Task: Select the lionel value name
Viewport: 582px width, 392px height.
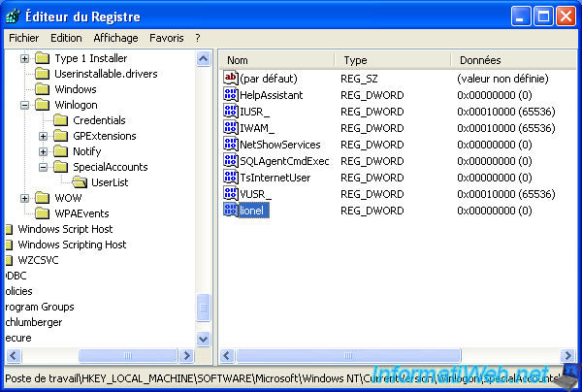Action: [253, 211]
